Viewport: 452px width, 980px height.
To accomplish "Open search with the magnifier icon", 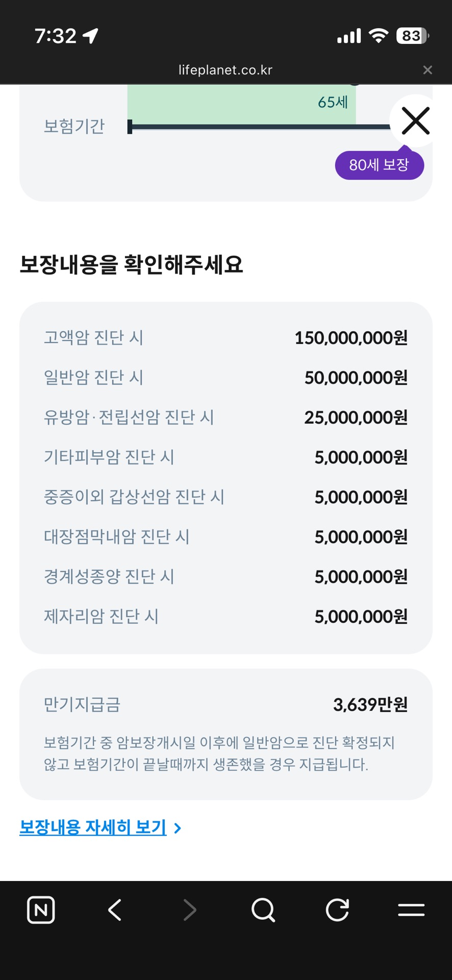I will 263,910.
